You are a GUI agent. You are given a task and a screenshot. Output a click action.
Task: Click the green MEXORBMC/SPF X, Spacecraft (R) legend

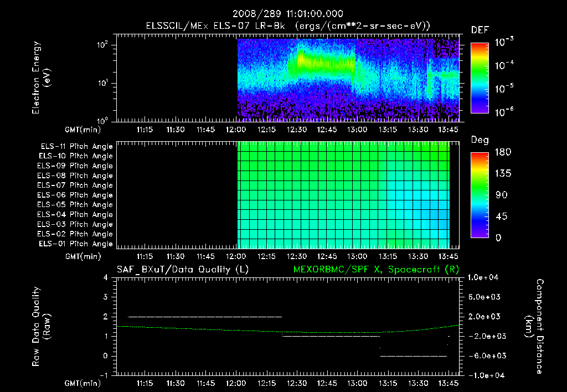[376, 270]
